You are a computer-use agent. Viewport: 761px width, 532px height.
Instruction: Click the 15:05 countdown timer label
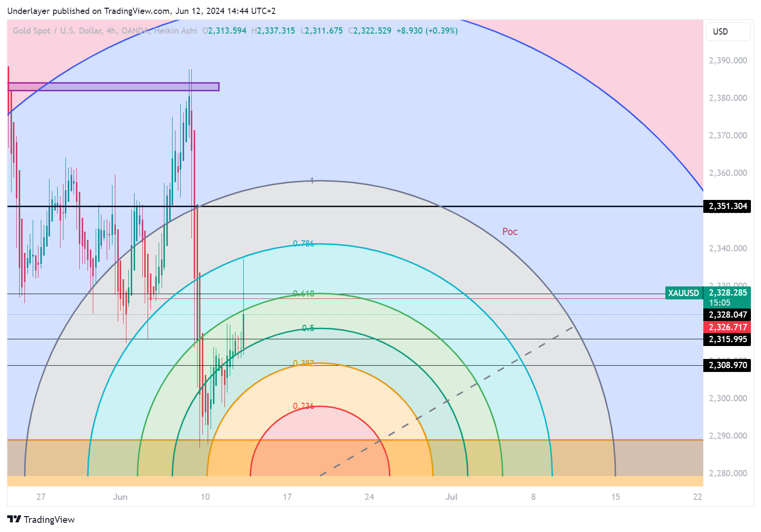[x=720, y=303]
